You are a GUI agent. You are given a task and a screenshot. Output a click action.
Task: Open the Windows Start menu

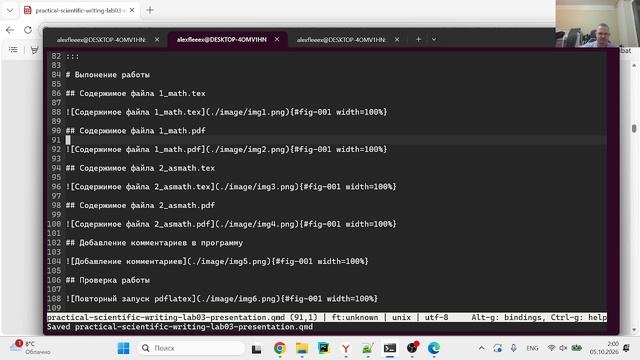tap(123, 348)
